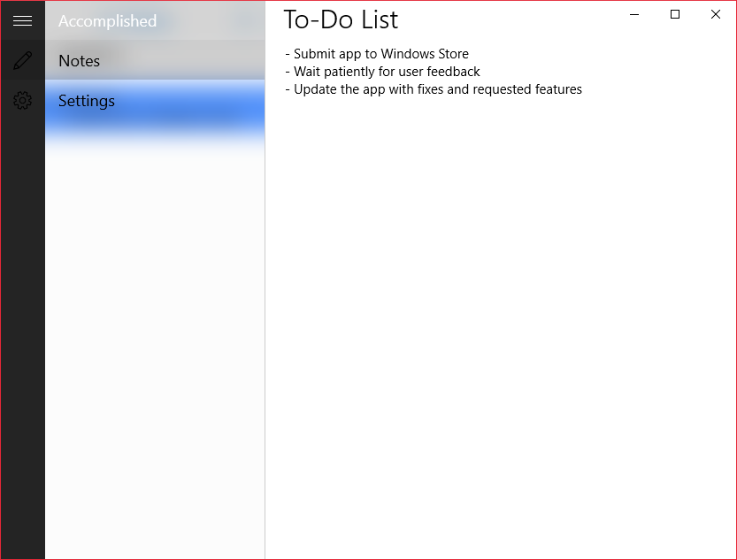Viewport: 737px width, 560px height.
Task: Select the Notes menu item
Action: pos(155,61)
